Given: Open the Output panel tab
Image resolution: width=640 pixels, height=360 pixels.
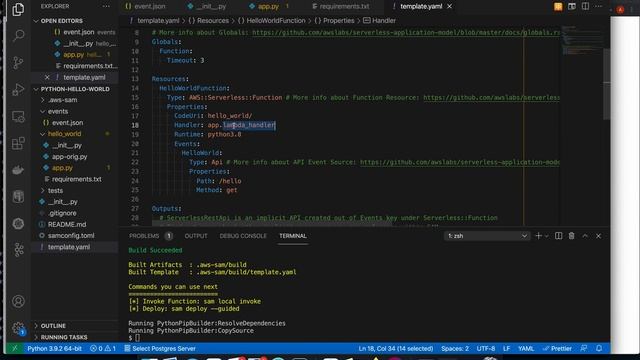Looking at the screenshot, I should [x=196, y=236].
